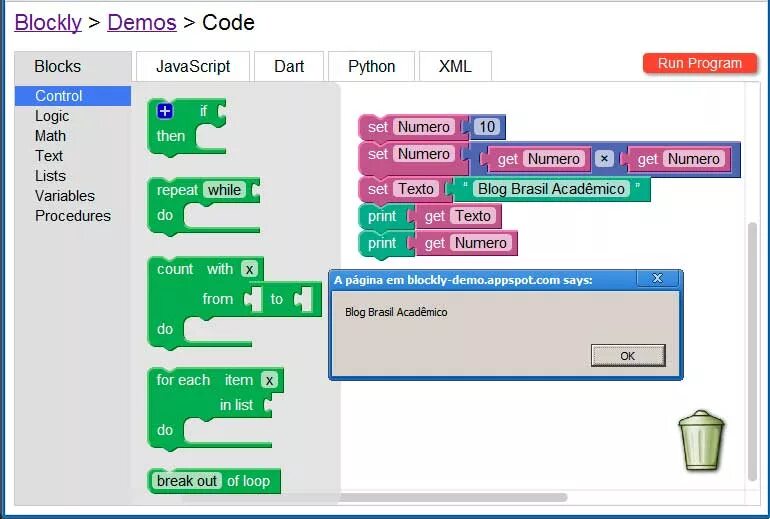The width and height of the screenshot is (770, 519).
Task: Switch to the JavaScript tab
Action: [193, 66]
